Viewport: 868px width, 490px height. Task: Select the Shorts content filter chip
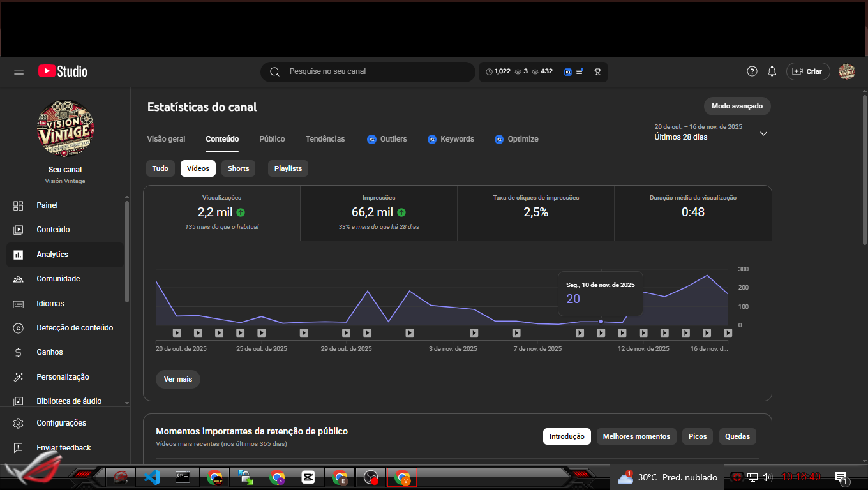238,168
